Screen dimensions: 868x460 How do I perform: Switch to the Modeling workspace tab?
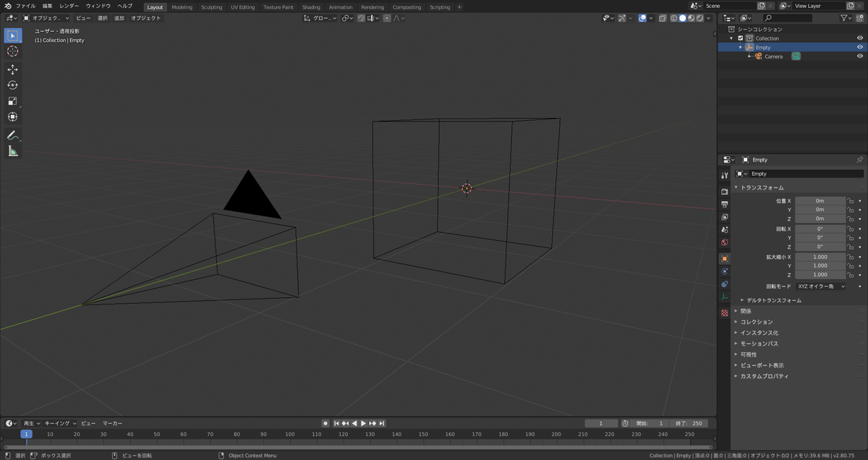(182, 7)
